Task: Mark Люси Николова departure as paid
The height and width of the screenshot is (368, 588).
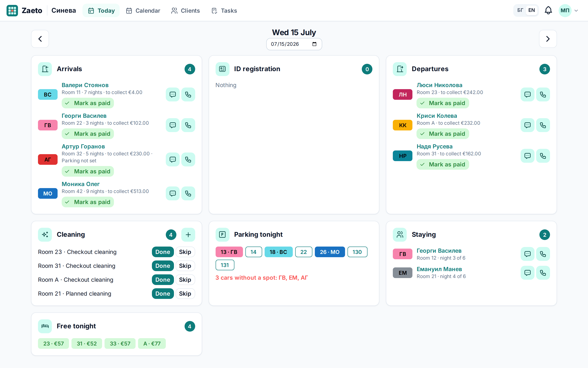Action: tap(443, 103)
